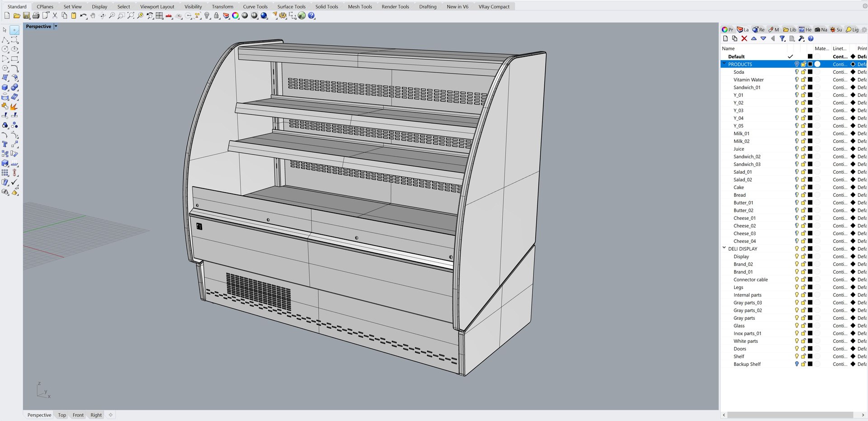Select the Explode tool in the left sidebar
Image resolution: width=868 pixels, height=421 pixels.
tap(14, 106)
